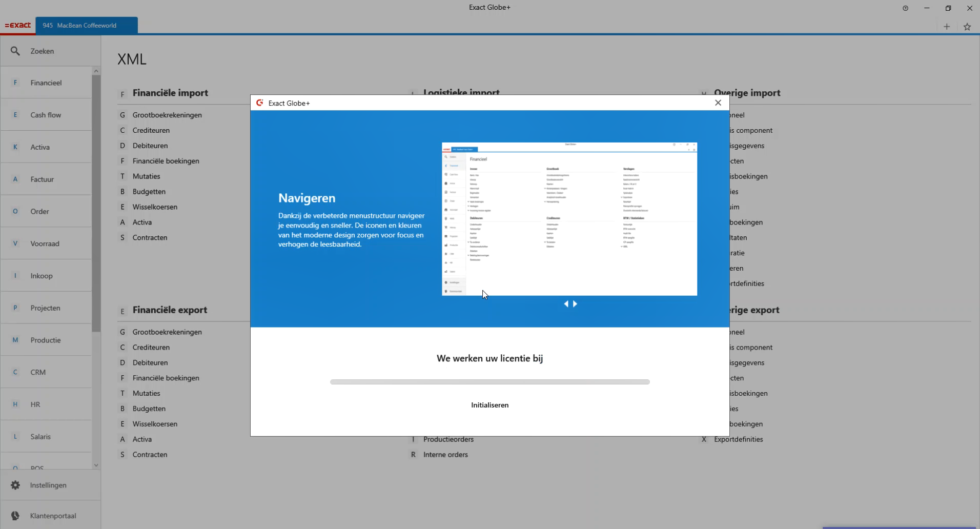
Task: Click the help icon in title bar
Action: (x=906, y=8)
